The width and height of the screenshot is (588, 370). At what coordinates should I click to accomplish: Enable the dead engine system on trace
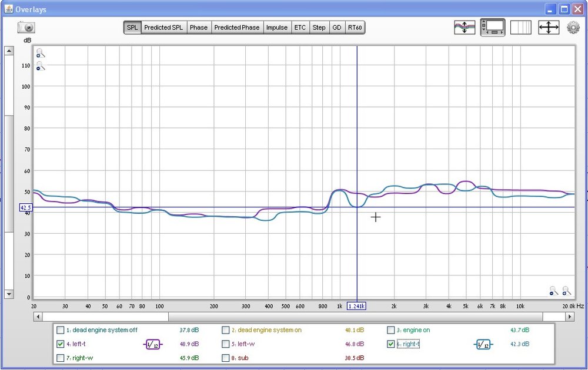pyautogui.click(x=225, y=330)
